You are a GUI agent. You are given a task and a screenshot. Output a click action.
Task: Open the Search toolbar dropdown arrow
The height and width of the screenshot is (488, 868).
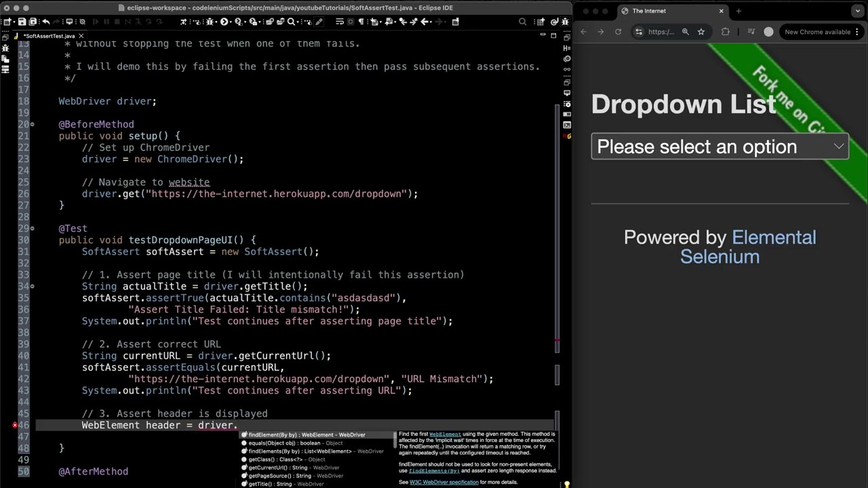(x=298, y=22)
